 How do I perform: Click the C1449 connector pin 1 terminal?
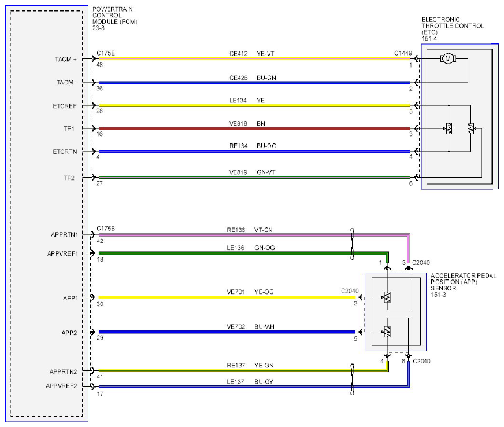[416, 58]
